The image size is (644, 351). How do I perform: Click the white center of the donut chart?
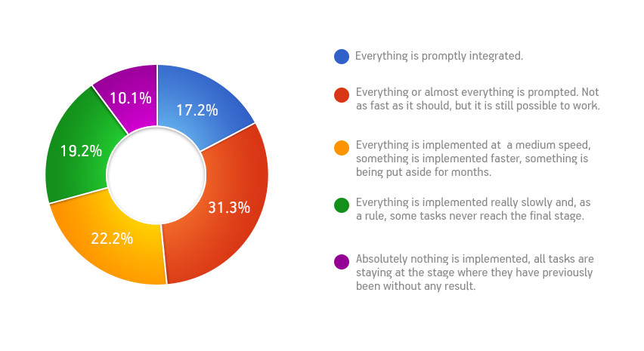pos(156,175)
